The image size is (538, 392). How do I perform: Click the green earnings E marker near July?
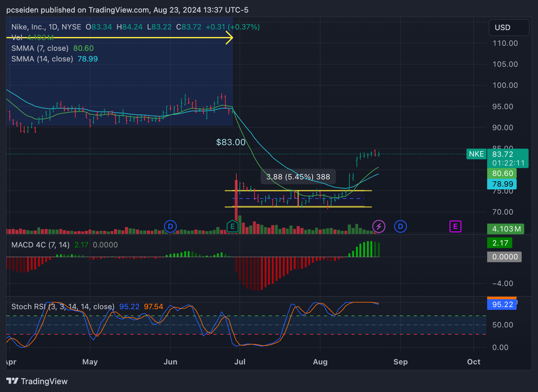[233, 226]
